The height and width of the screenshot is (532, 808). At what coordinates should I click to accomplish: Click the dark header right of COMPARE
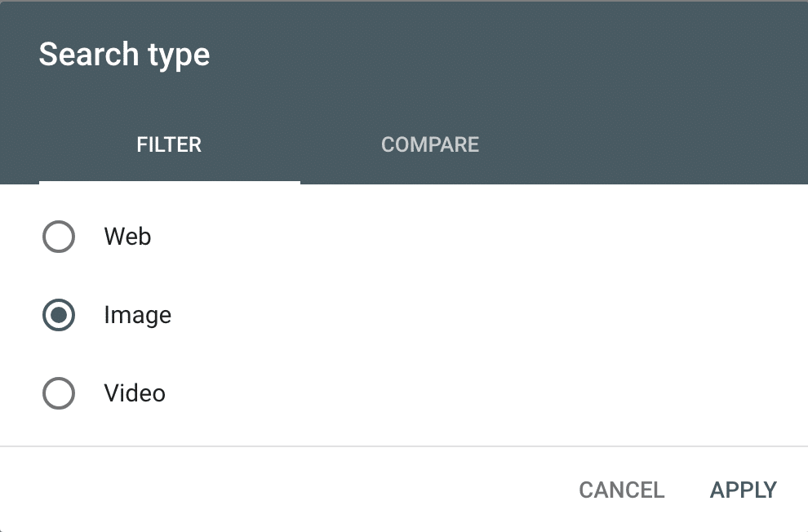[x=653, y=145]
